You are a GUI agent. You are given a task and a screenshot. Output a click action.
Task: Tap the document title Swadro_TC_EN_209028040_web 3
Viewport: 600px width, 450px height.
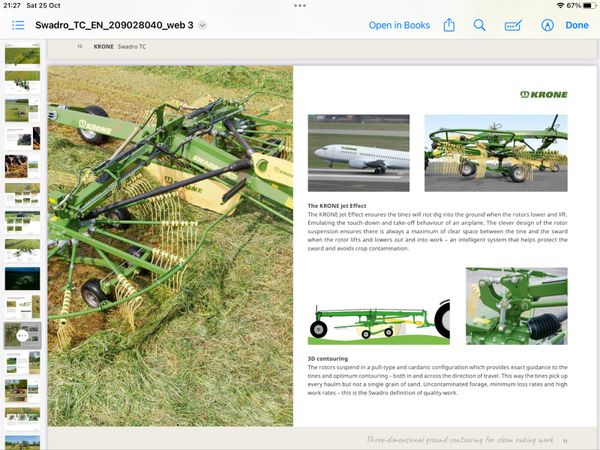tap(114, 25)
